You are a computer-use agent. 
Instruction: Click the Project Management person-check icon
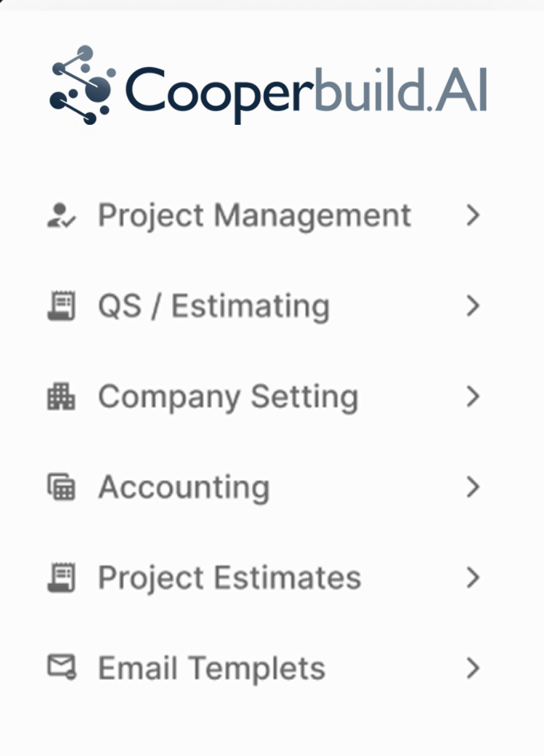tap(62, 216)
